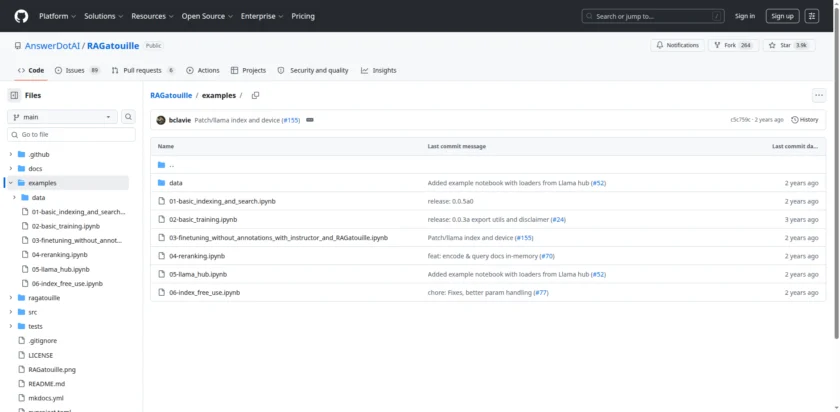Click the Go to file input

71,134
